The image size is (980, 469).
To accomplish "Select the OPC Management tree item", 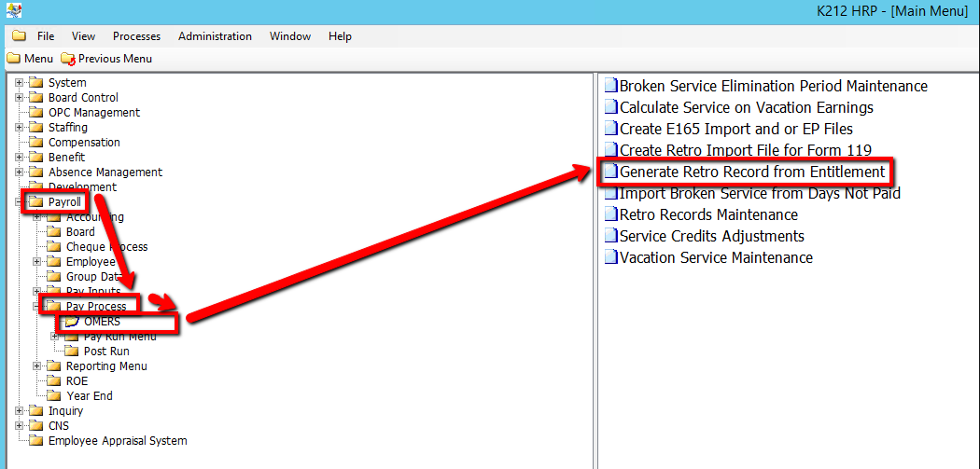I will tap(94, 113).
